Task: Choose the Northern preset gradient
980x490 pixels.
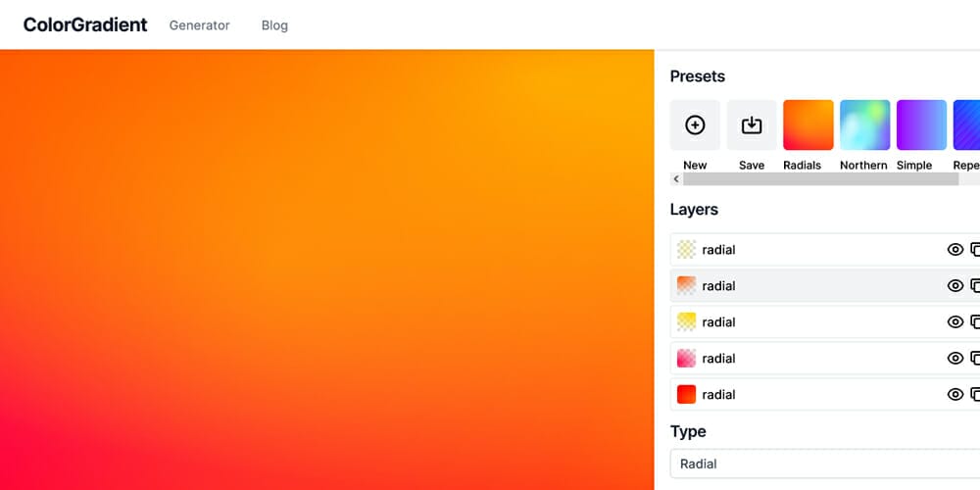Action: 864,125
